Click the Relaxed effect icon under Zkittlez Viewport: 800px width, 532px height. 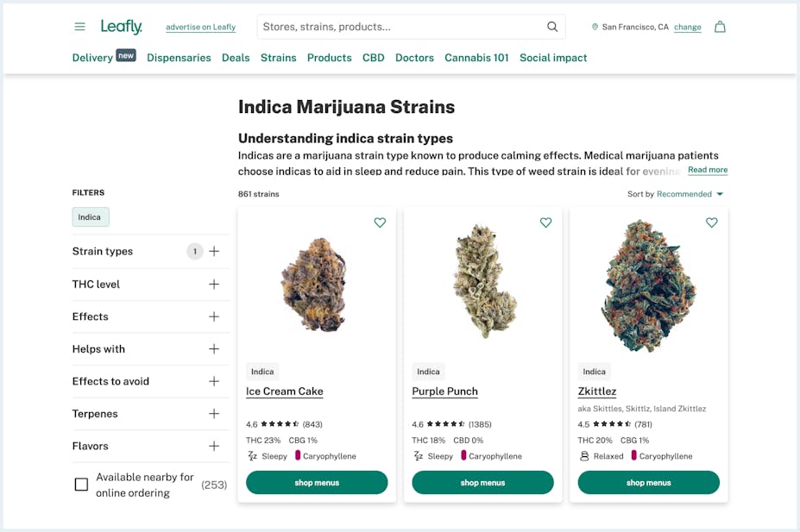586,456
